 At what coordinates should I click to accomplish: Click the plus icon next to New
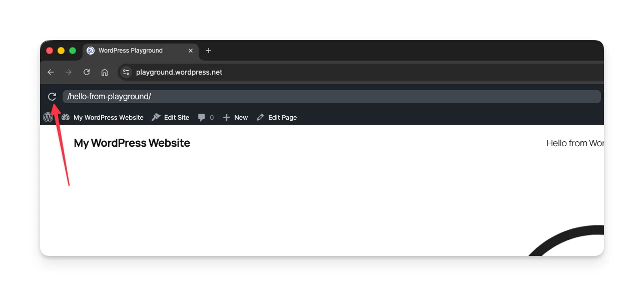pyautogui.click(x=226, y=117)
